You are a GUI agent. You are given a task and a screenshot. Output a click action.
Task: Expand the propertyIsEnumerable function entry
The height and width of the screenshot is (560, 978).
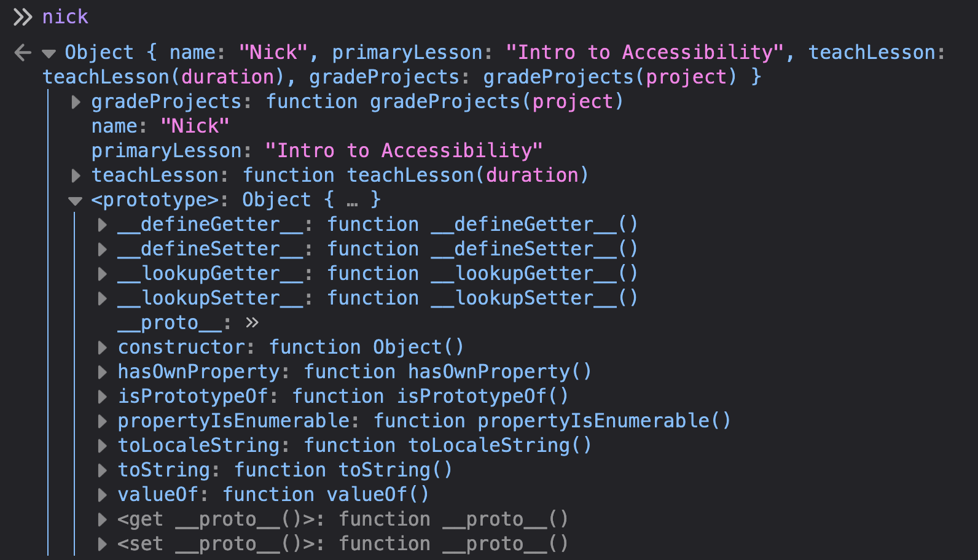tap(102, 421)
